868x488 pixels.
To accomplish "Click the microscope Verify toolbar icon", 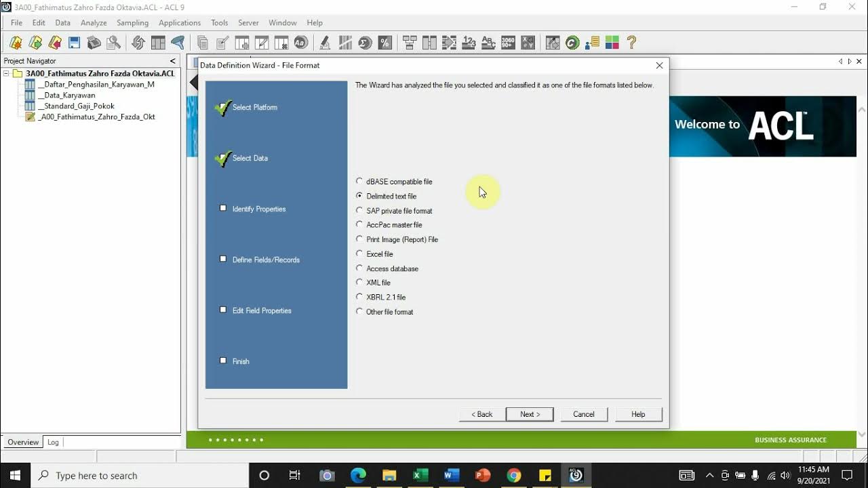I will tap(325, 43).
